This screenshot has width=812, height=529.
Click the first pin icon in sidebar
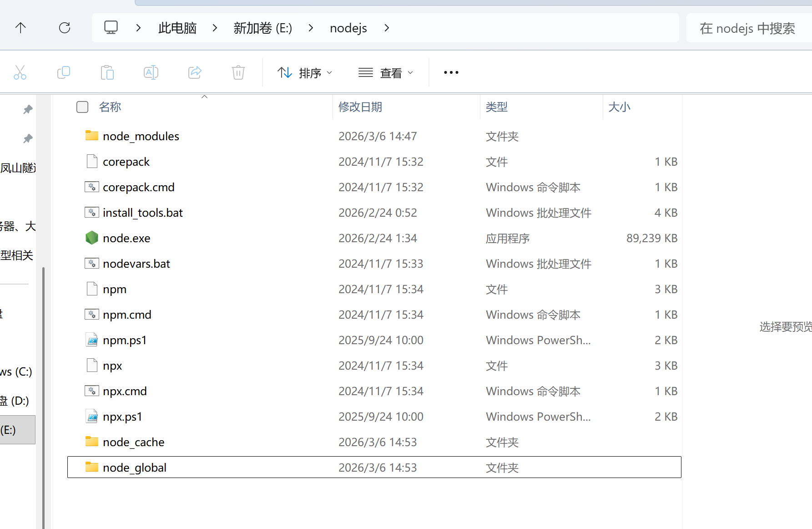tap(28, 109)
